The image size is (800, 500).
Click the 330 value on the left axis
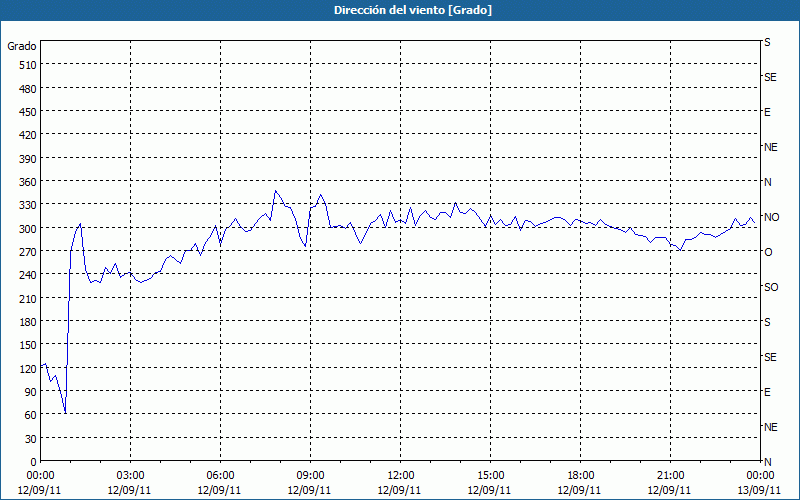28,205
